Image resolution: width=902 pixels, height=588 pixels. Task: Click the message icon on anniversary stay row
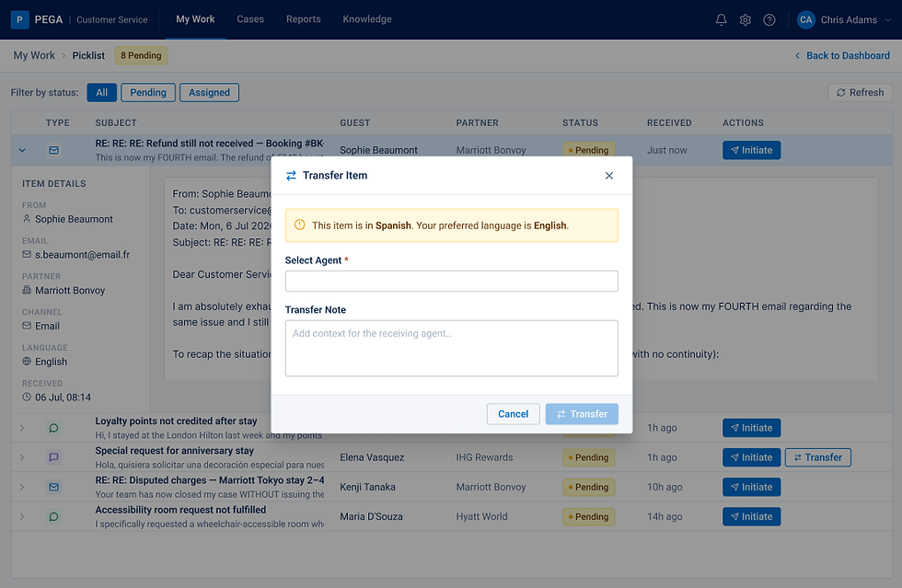tap(53, 457)
